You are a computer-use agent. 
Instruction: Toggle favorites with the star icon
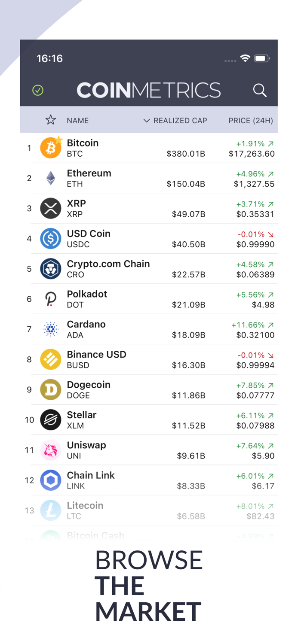click(x=50, y=121)
